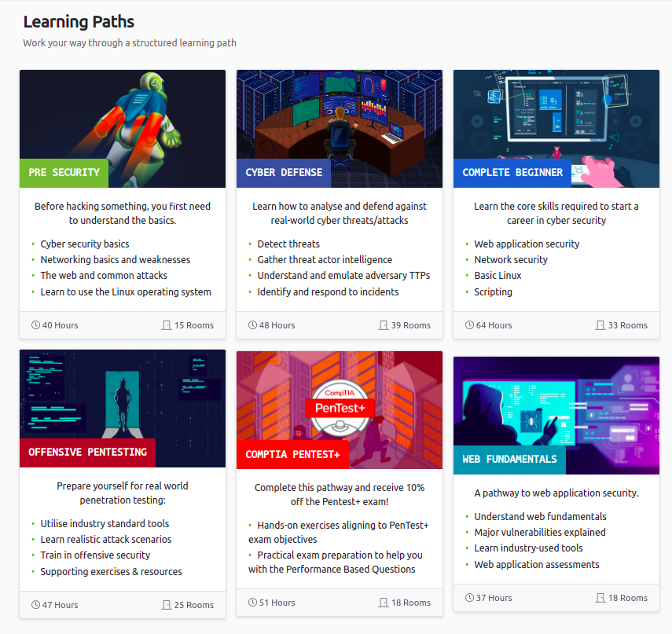
Task: Click the red OFFENSIVE PENTESTING label
Action: coord(87,453)
